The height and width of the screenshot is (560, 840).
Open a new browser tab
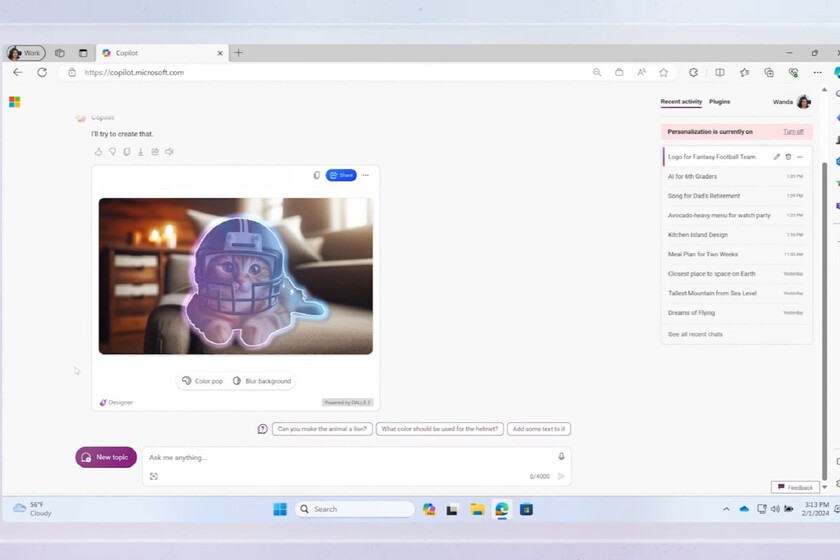(x=238, y=53)
